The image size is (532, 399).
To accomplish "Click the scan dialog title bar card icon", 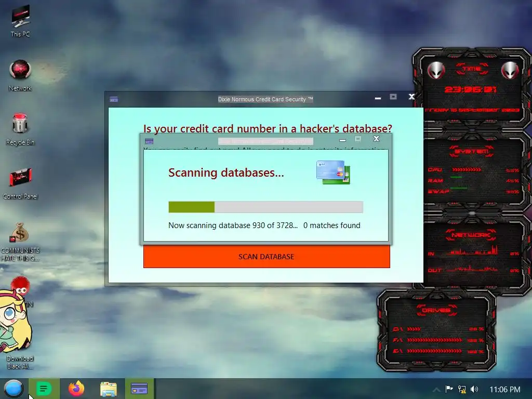I will 149,141.
